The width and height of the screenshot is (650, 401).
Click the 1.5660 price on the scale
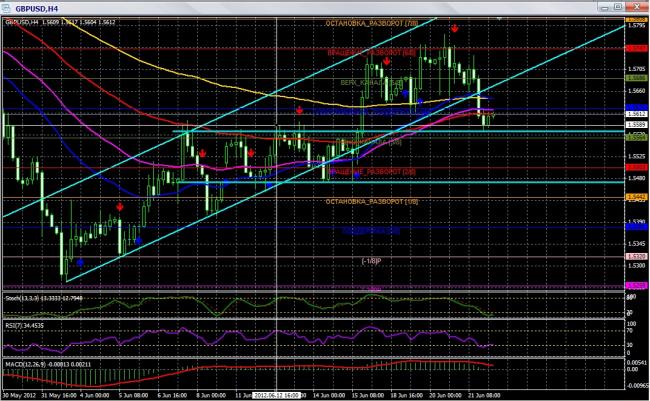pos(637,90)
